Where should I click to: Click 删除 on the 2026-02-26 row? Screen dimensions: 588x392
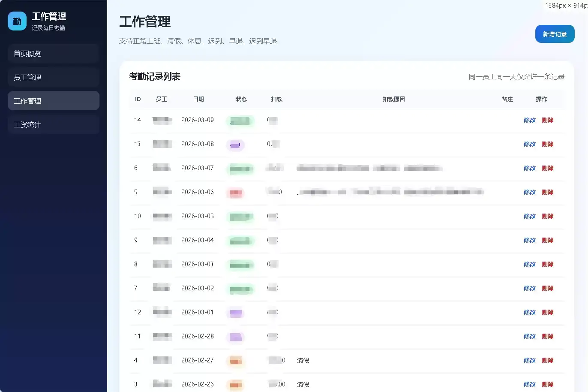[548, 384]
